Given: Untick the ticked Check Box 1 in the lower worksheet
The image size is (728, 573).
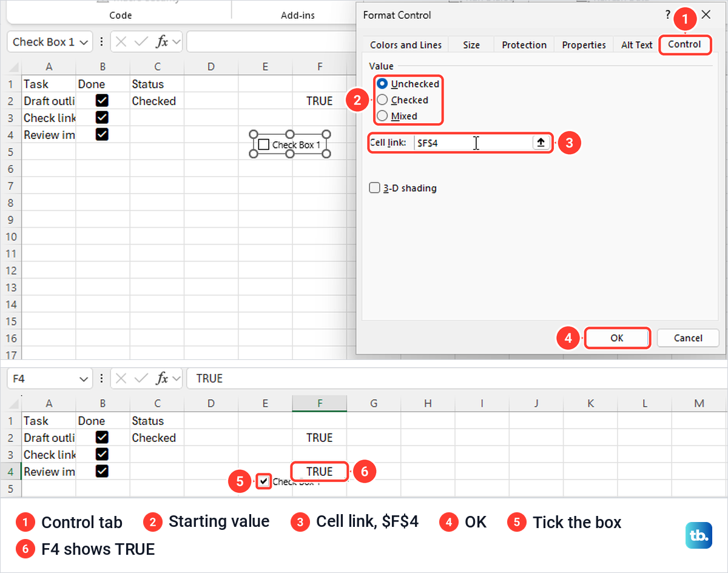Looking at the screenshot, I should 263,481.
